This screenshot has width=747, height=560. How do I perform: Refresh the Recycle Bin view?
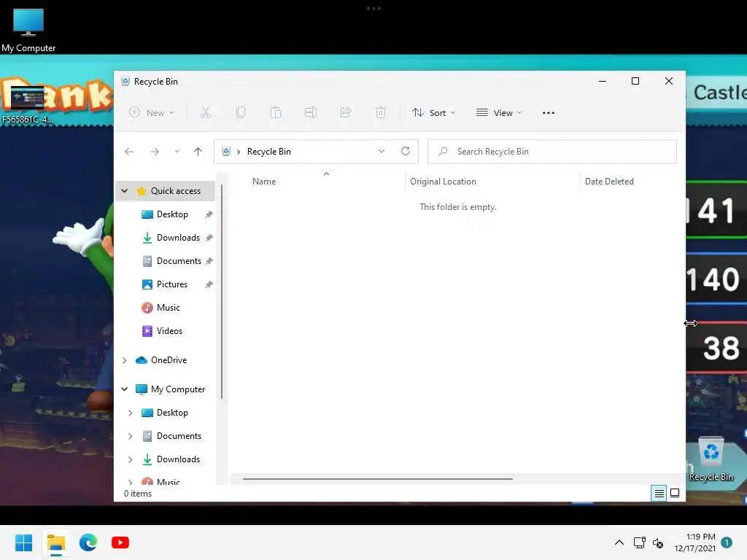406,151
